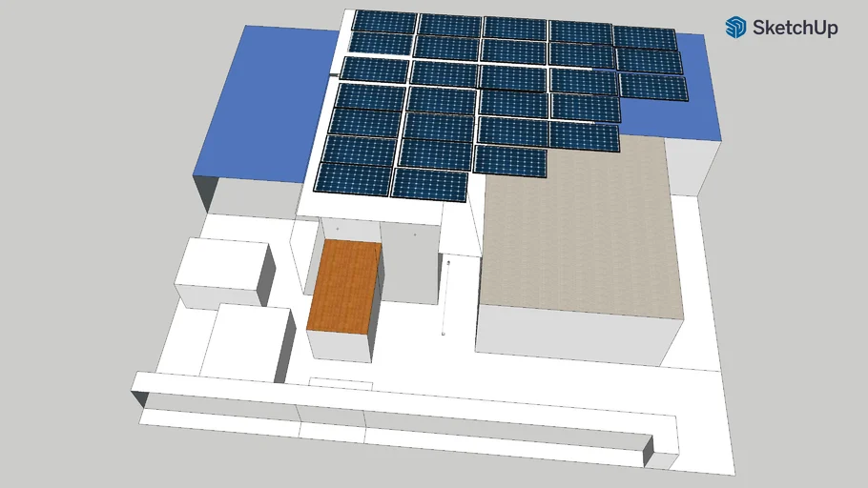Click the SketchUp logo icon
The height and width of the screenshot is (488, 868).
(735, 28)
